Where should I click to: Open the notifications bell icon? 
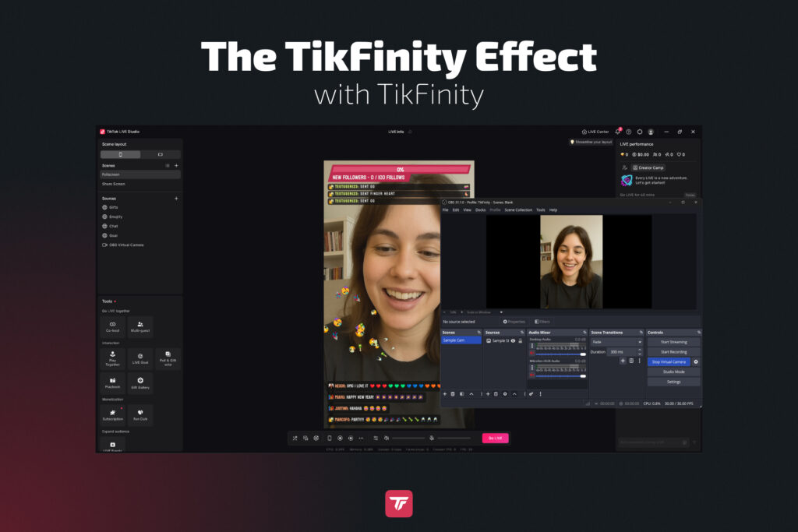pos(617,132)
